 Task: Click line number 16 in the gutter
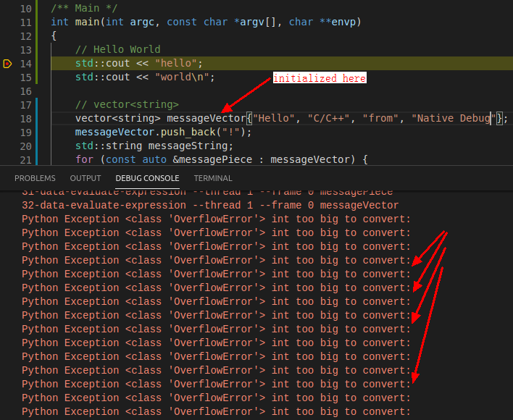point(26,91)
